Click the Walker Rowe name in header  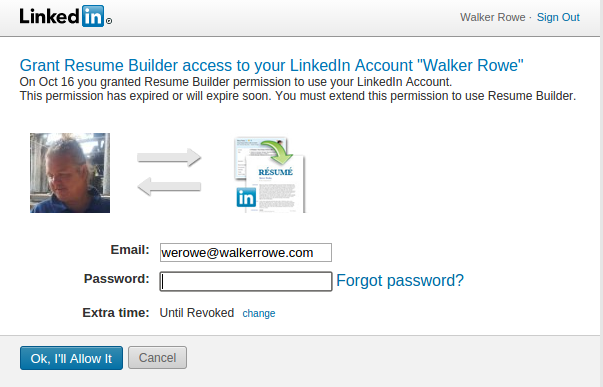pos(493,17)
